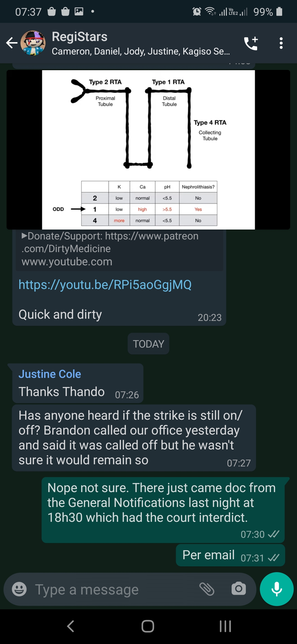
Task: Open the emoji picker
Action: (x=19, y=589)
